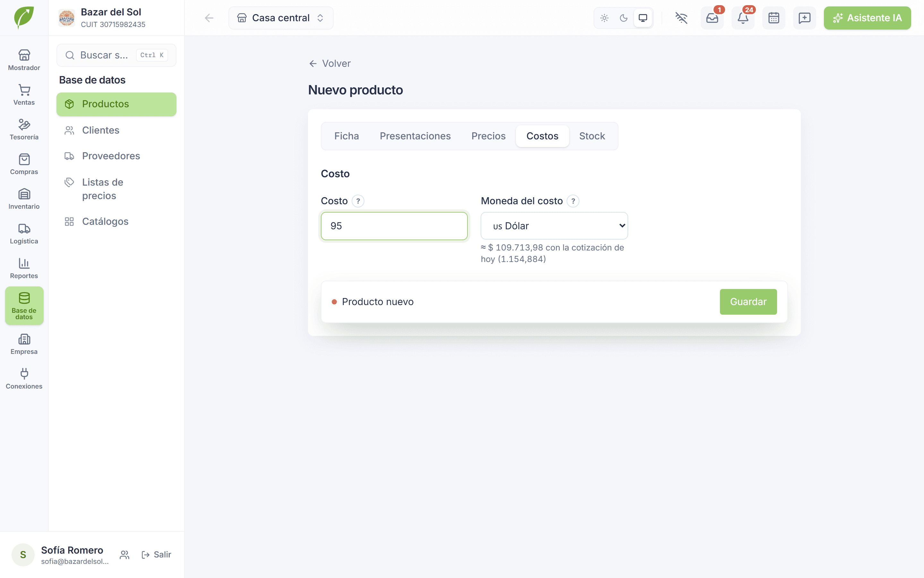Switch to dark theme moon icon

click(x=623, y=18)
